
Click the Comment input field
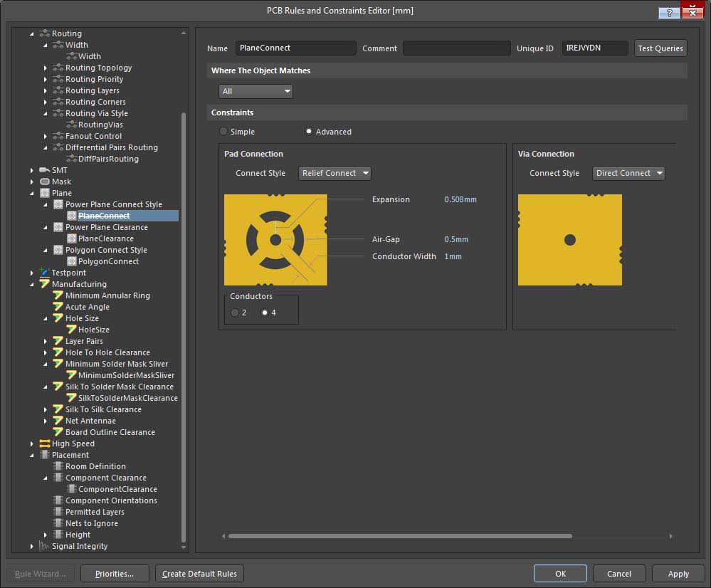click(x=456, y=48)
